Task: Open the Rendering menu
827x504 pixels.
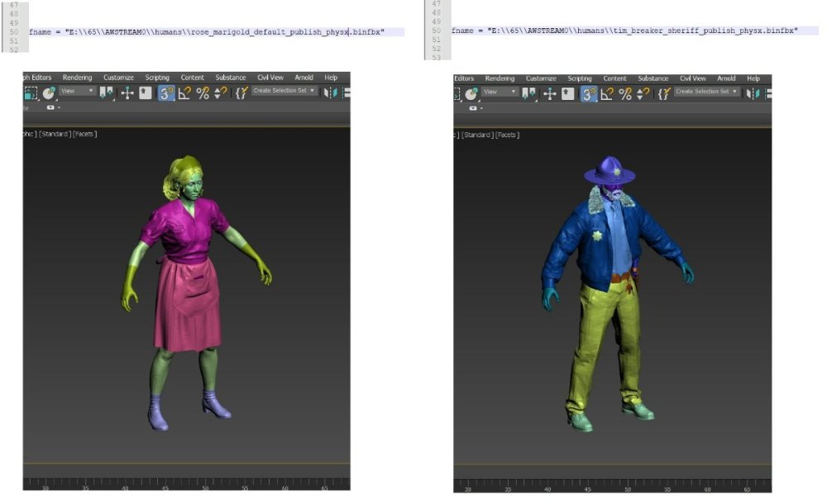Action: [78, 77]
